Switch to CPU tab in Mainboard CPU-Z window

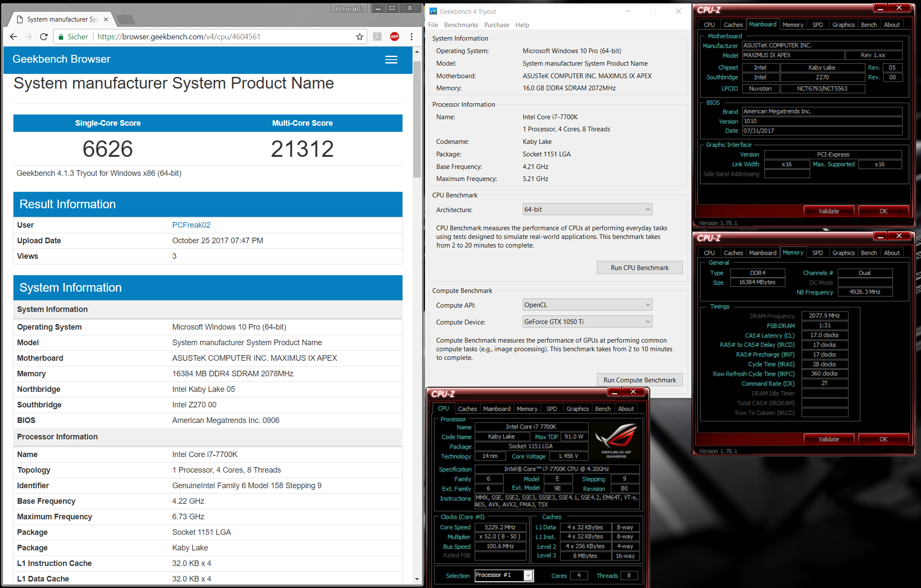[709, 25]
